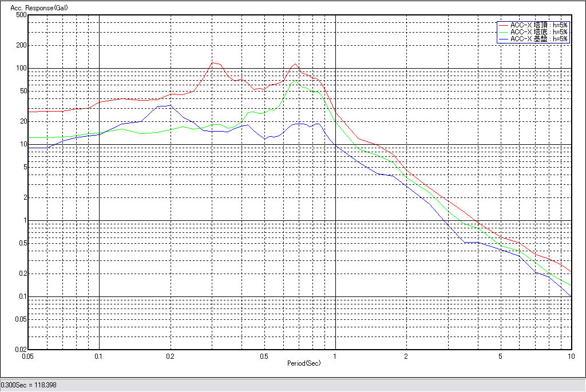
Task: Click the 10 label on the period axis
Action: (x=571, y=357)
